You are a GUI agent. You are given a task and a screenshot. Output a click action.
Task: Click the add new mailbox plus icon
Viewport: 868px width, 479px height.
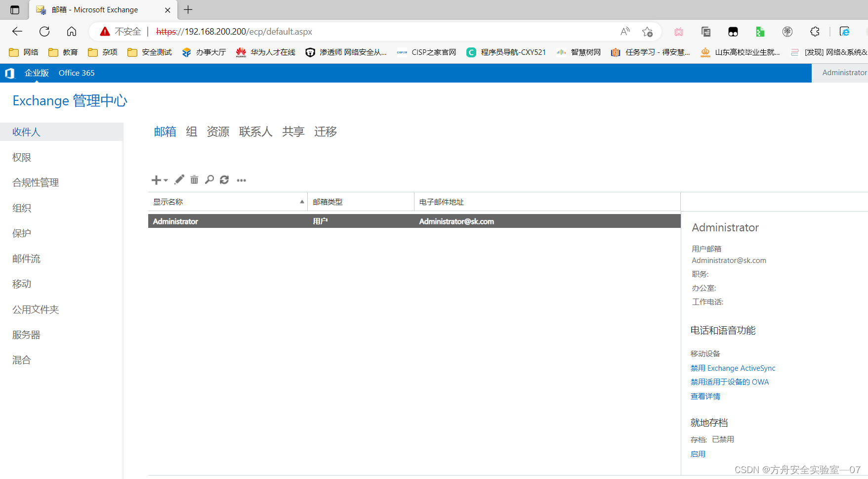pos(156,180)
